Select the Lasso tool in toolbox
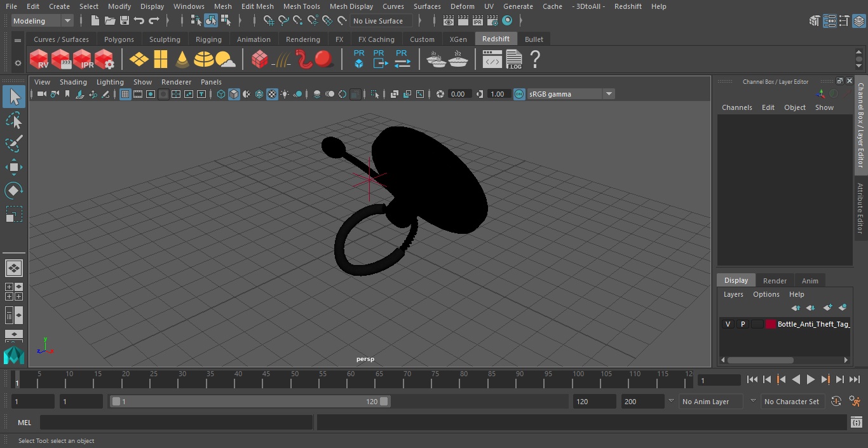This screenshot has width=868, height=448. 14,121
